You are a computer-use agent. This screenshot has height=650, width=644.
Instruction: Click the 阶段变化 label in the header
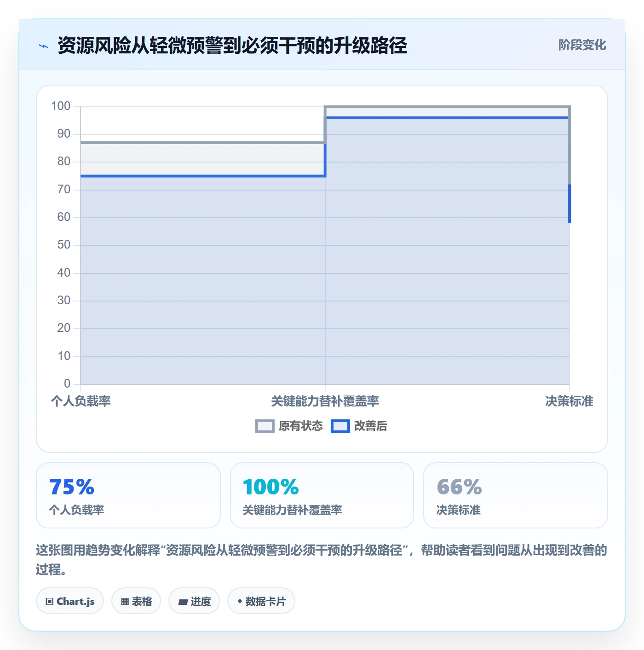pyautogui.click(x=582, y=45)
